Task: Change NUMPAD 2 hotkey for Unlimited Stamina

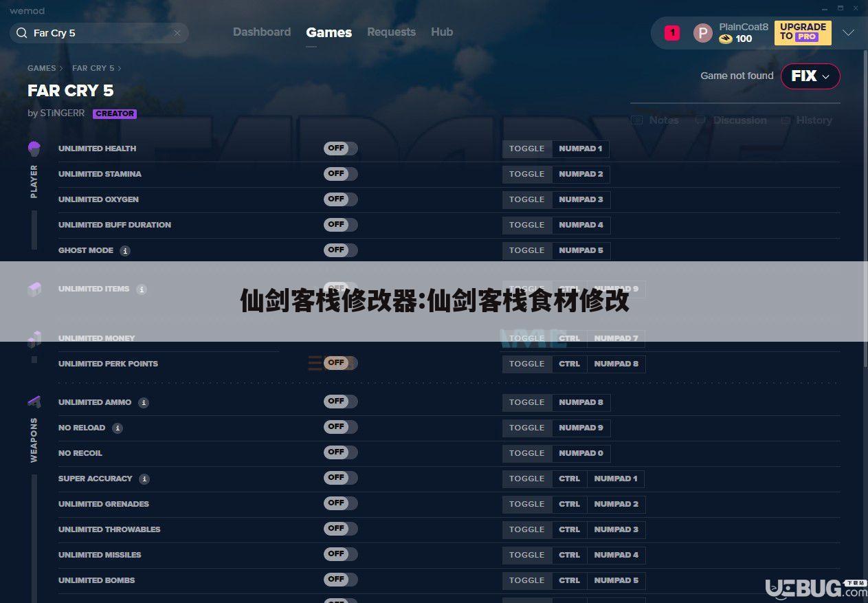Action: (x=581, y=174)
